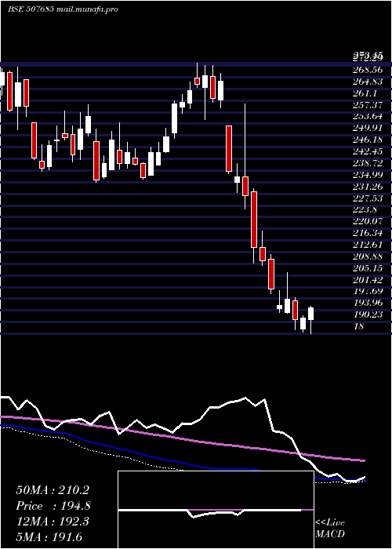This screenshot has height=549, width=392.
Task: Click the 261.1 price level label
Action: pyautogui.click(x=365, y=93)
